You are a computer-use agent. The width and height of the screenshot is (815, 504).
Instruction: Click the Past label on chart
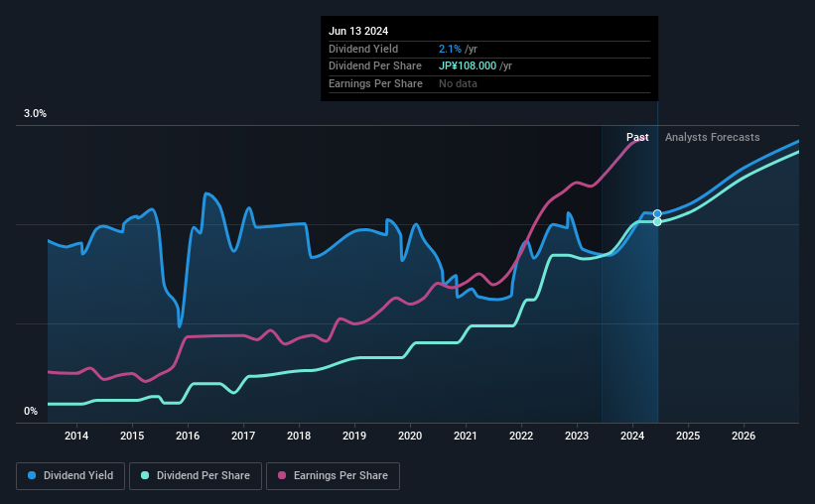click(x=637, y=137)
